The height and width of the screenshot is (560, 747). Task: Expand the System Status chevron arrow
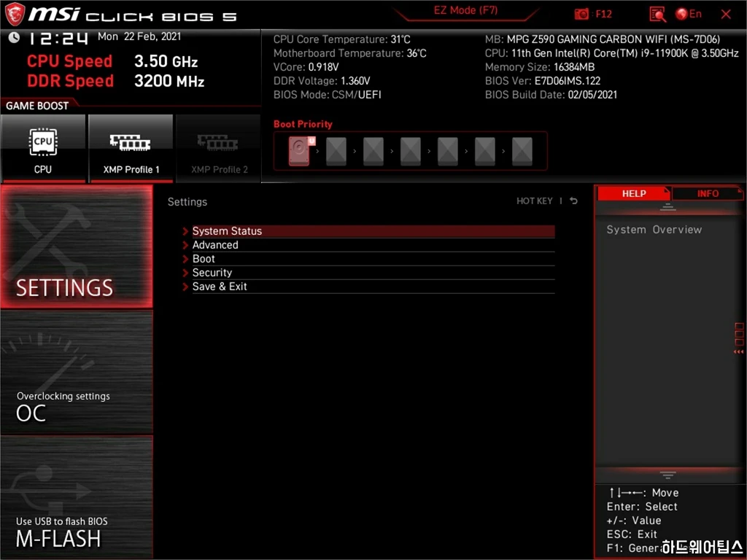pos(185,231)
